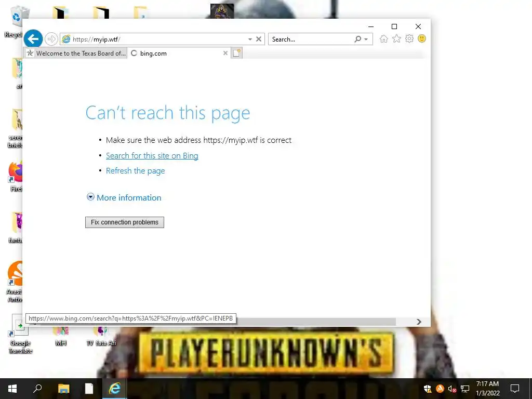This screenshot has width=532, height=399.
Task: Open a new tab with the tab button
Action: (x=237, y=53)
